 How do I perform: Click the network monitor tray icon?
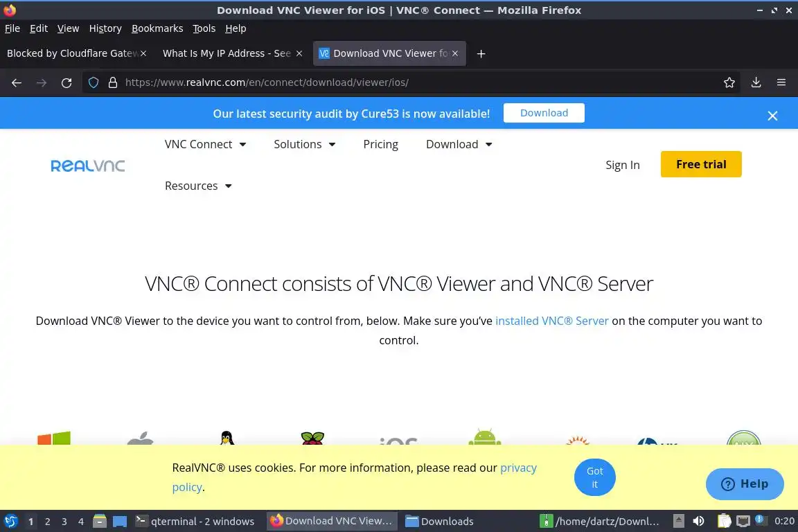click(x=743, y=521)
